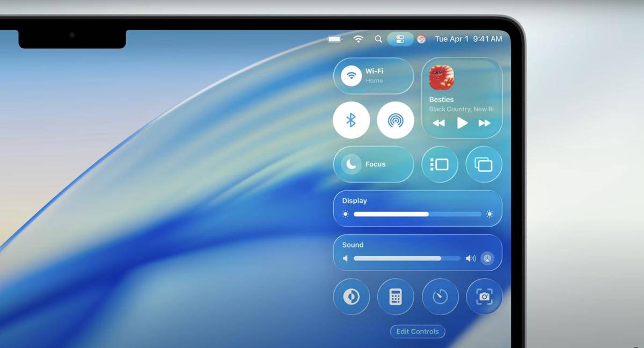The image size is (644, 348).
Task: Open AirPlay audio output options
Action: pyautogui.click(x=487, y=258)
